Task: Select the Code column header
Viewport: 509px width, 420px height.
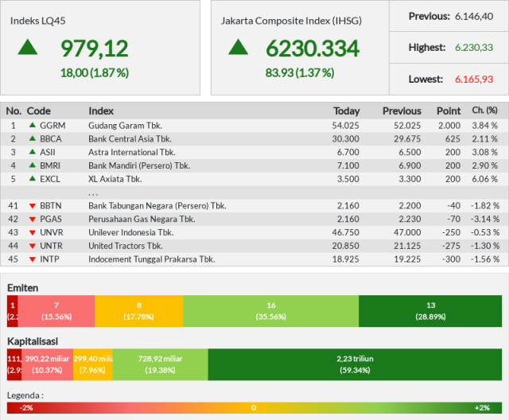Action: point(39,111)
